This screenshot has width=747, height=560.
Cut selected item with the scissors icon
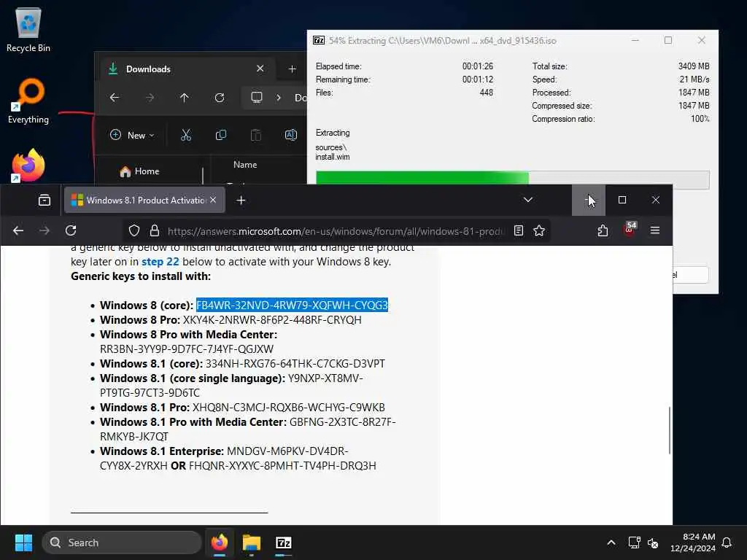[186, 135]
